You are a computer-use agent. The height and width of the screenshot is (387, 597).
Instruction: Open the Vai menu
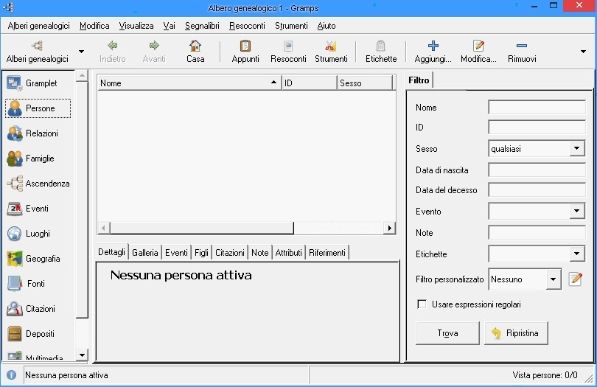pos(169,26)
